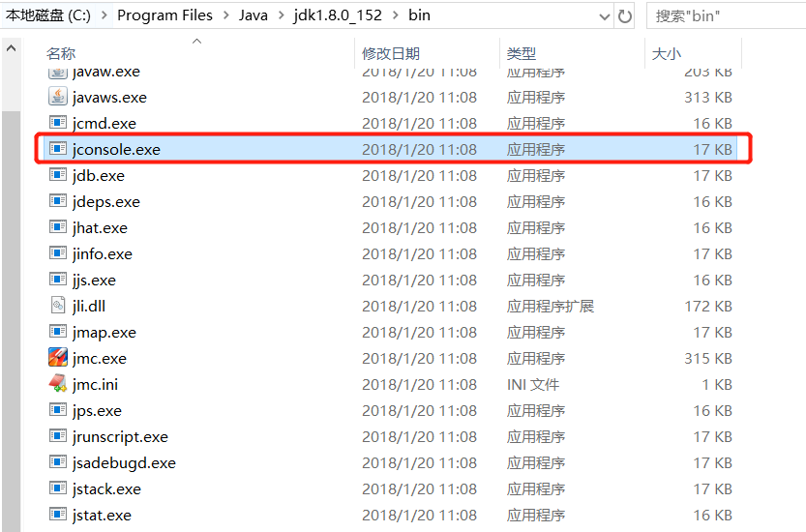Select the file name jps.exe

click(97, 411)
